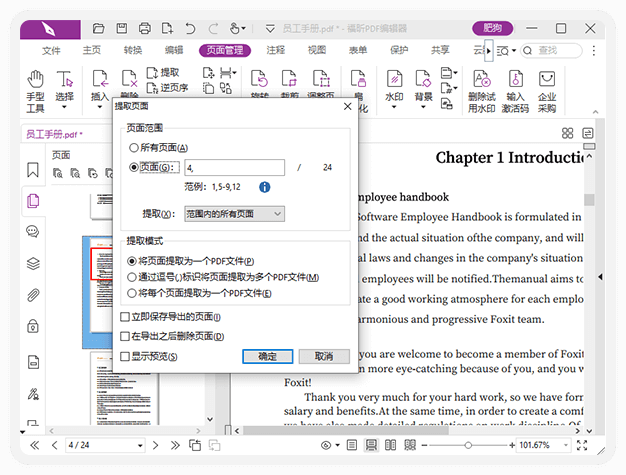Switch to the Edit (编辑) tab

[x=174, y=50]
